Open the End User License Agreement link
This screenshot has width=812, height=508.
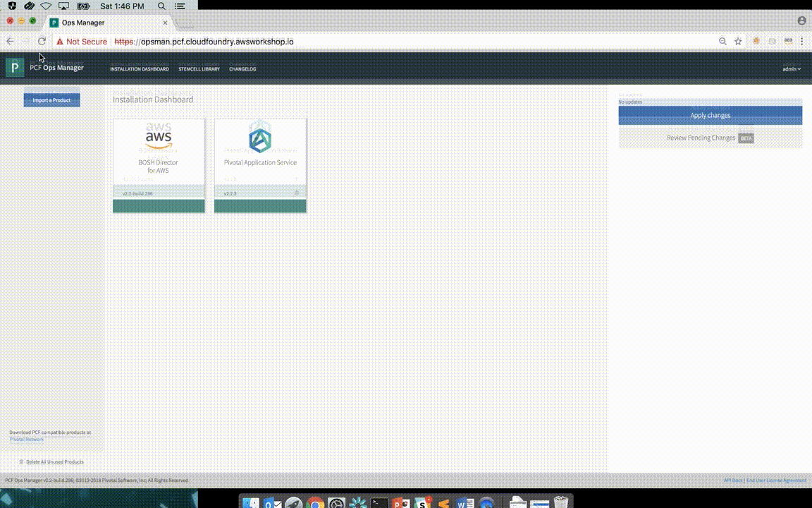click(x=776, y=480)
